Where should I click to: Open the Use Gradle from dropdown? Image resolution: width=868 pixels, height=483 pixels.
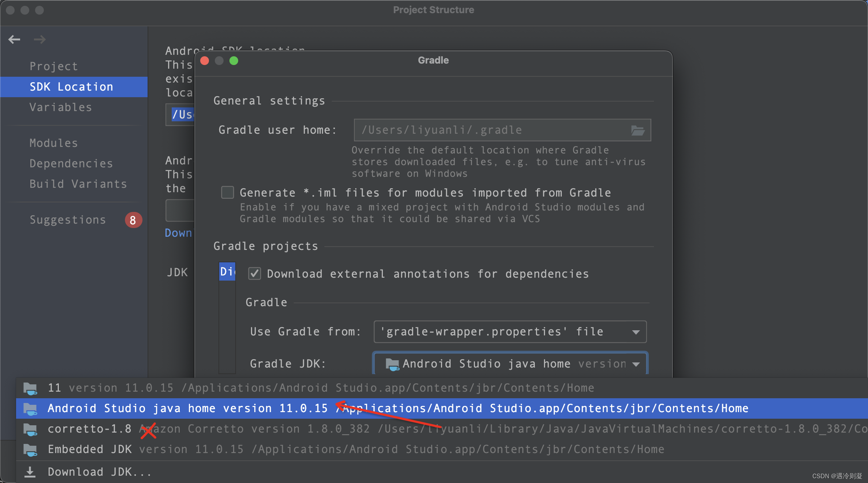point(510,332)
